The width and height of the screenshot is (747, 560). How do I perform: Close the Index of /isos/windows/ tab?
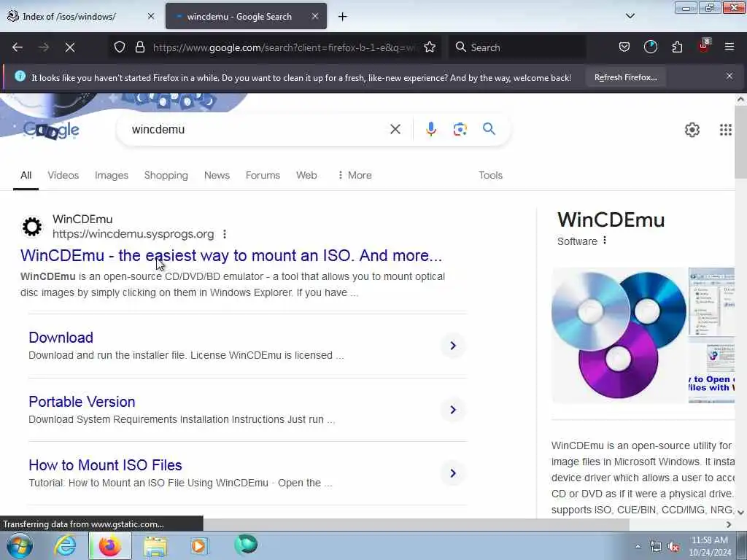point(151,16)
